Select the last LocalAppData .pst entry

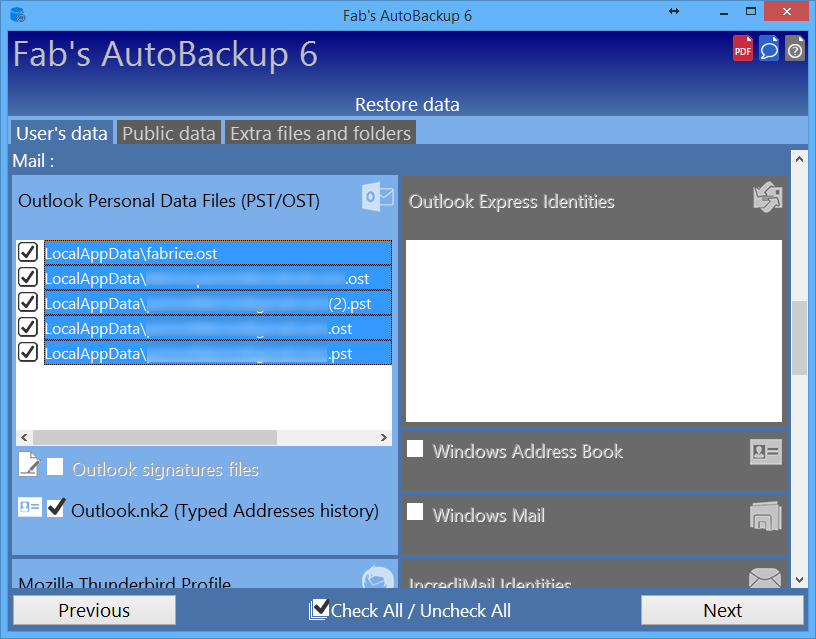(x=218, y=353)
